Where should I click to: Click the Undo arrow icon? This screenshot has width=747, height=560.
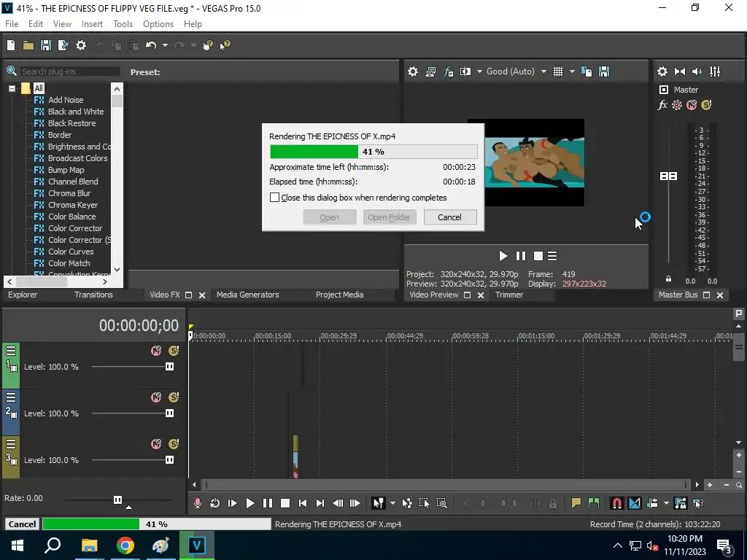point(151,45)
